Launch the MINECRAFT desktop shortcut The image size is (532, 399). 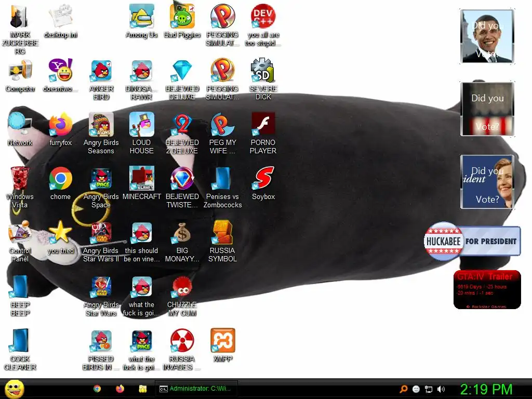pyautogui.click(x=141, y=178)
